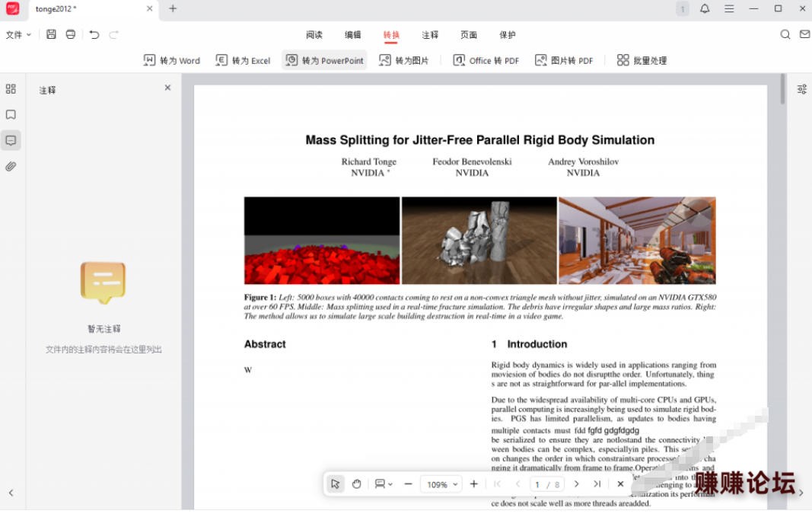This screenshot has width=812, height=514.
Task: Close the tonge2012 tab
Action: [150, 8]
